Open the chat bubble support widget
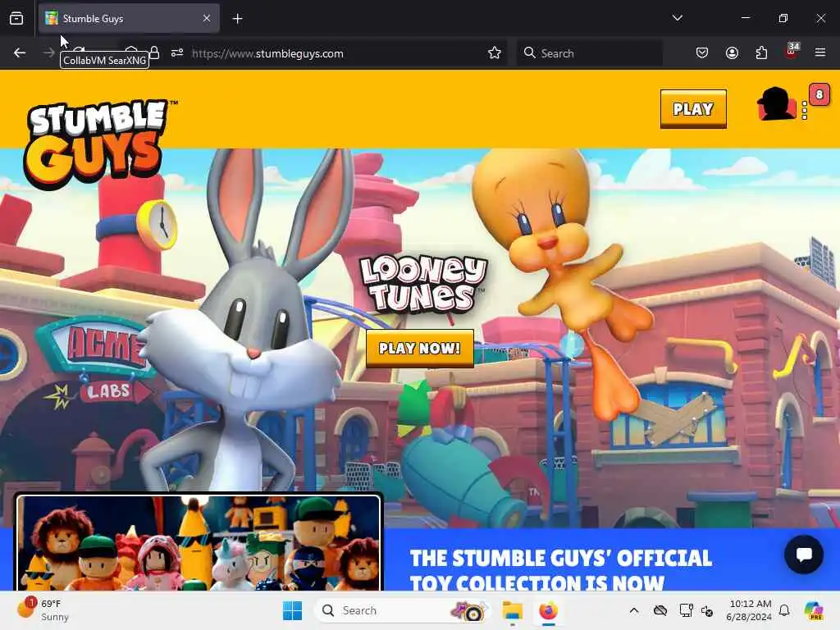The height and width of the screenshot is (630, 840). point(804,555)
